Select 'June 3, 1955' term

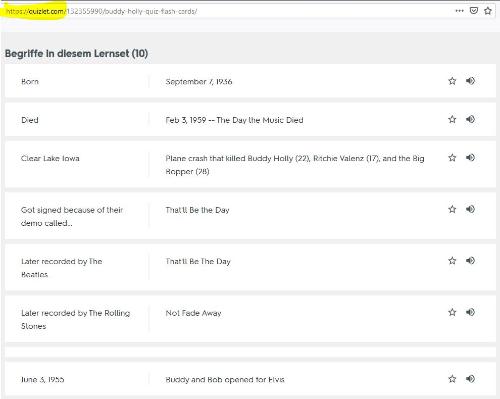(42, 379)
